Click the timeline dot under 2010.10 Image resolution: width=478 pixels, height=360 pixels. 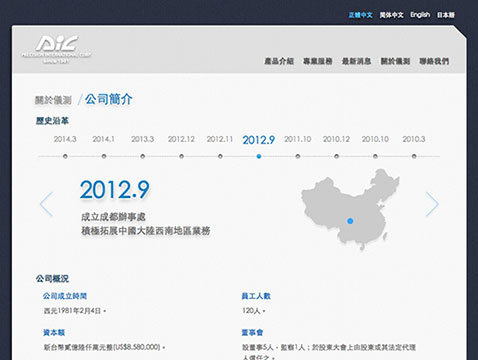point(375,156)
